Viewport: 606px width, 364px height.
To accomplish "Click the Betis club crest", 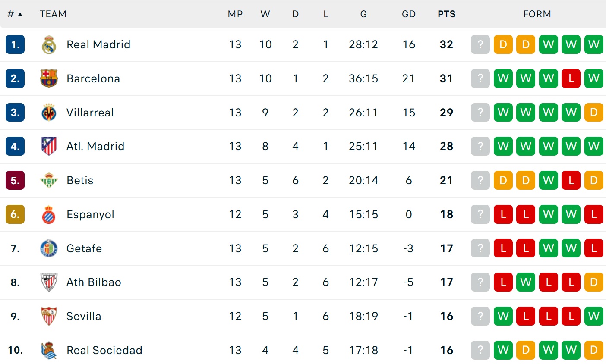I will [49, 180].
